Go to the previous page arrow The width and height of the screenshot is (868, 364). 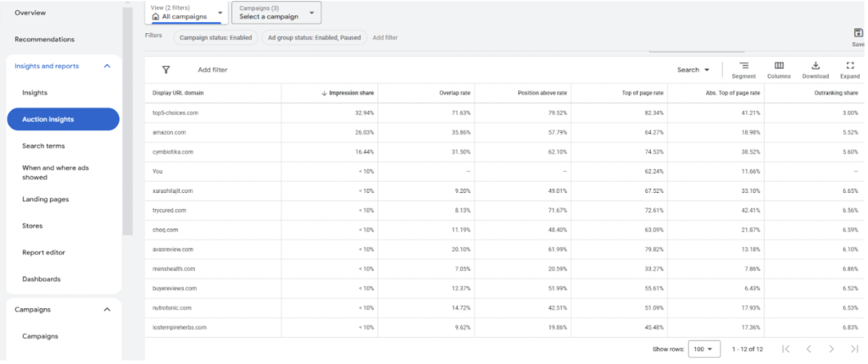tap(809, 349)
